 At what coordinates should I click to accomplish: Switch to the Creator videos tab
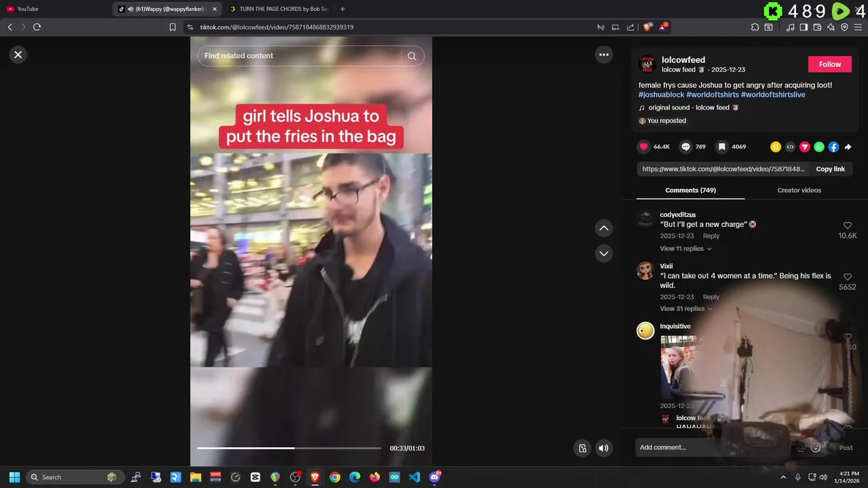click(x=799, y=190)
